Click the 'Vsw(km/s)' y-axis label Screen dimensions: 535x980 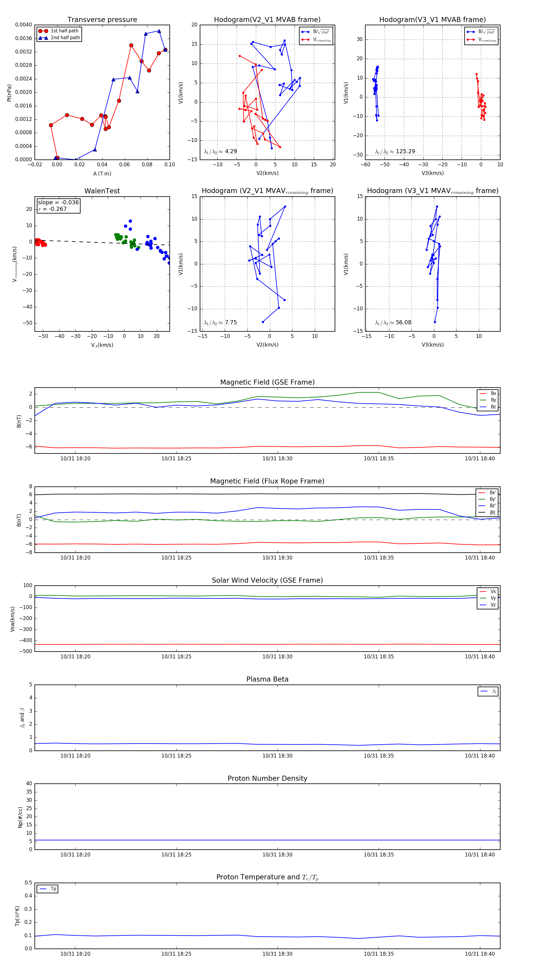(12, 619)
